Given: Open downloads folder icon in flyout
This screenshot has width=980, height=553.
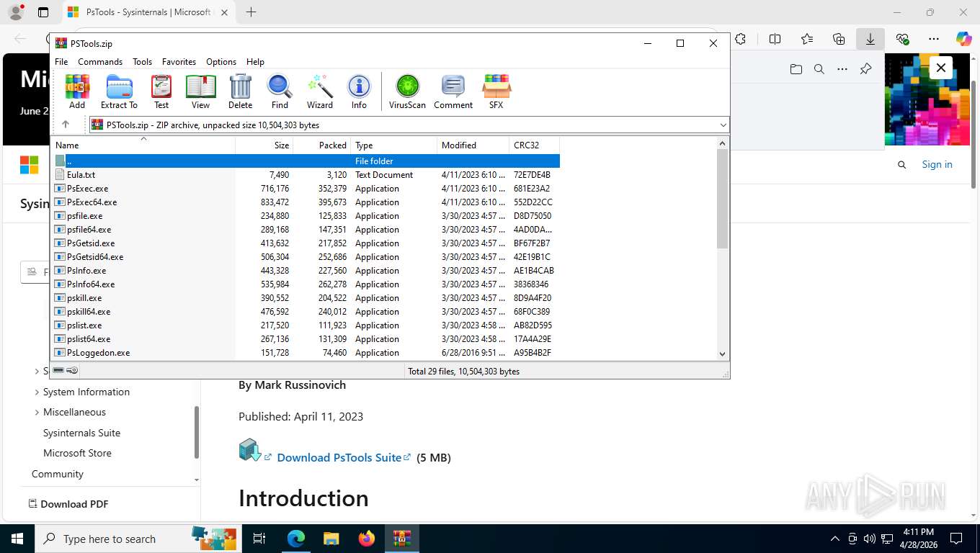Looking at the screenshot, I should point(796,69).
